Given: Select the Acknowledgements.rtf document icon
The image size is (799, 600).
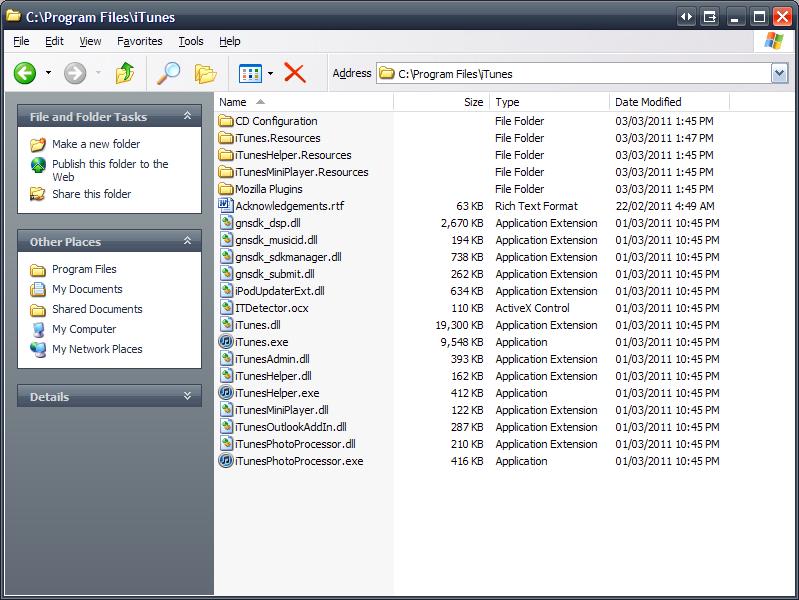Looking at the screenshot, I should [x=226, y=205].
